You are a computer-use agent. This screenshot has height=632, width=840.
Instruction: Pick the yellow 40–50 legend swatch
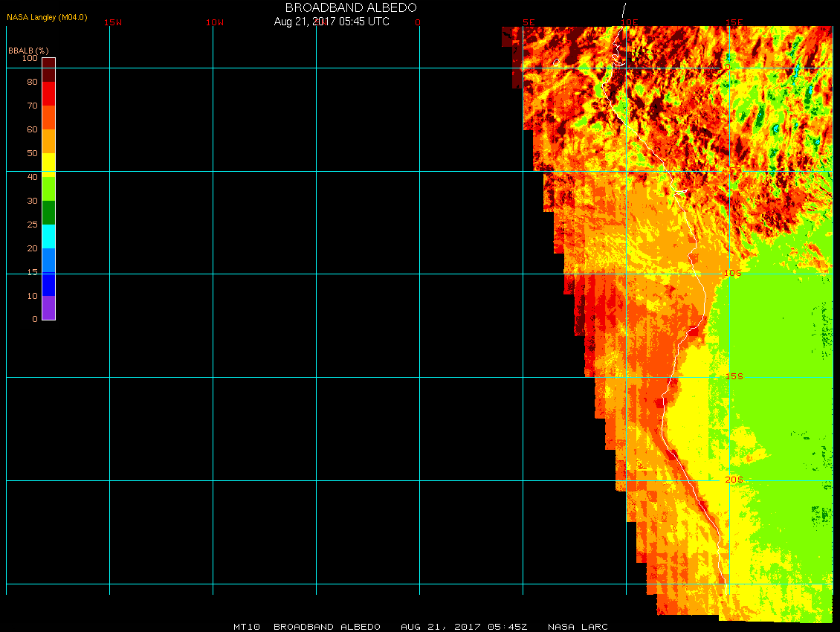49,165
